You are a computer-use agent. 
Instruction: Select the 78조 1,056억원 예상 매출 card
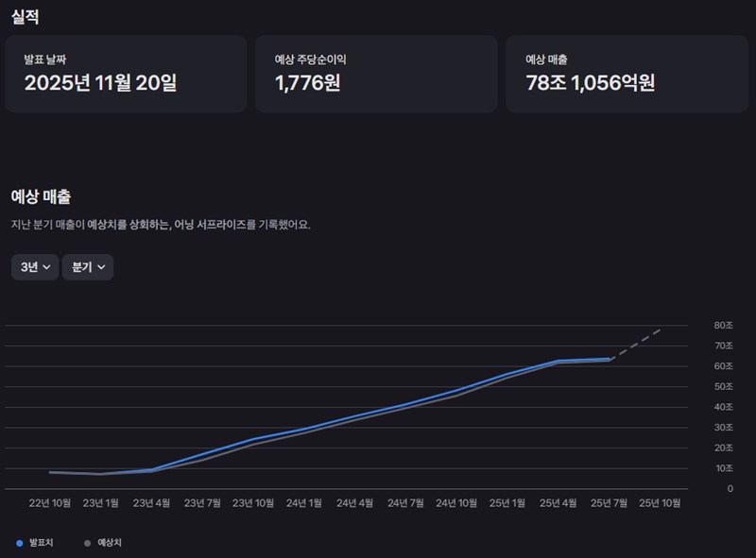pos(627,74)
